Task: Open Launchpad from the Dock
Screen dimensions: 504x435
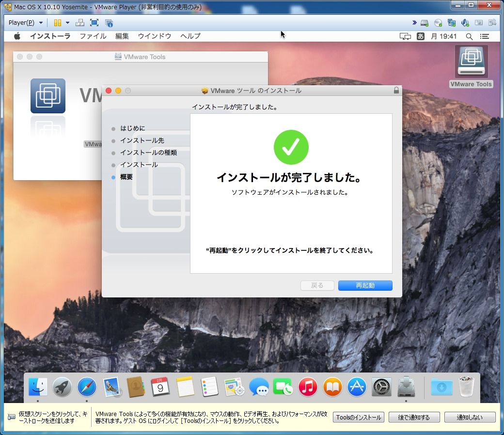Action: pos(62,387)
